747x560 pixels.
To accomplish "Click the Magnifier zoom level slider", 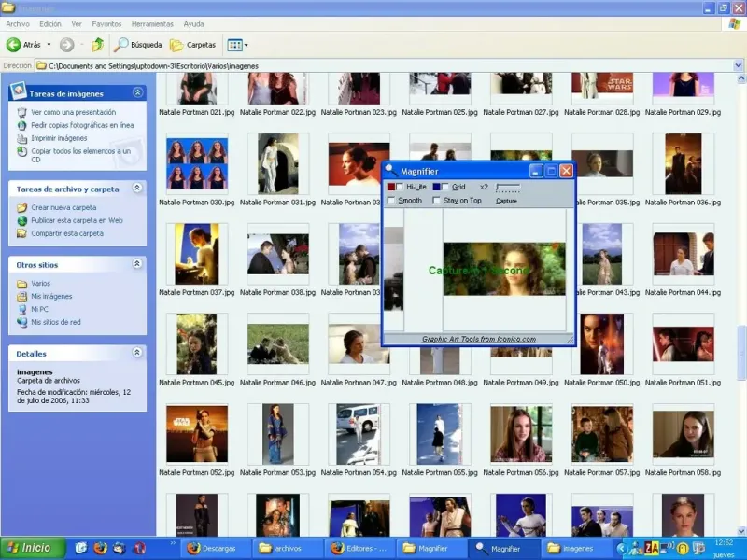I will click(508, 188).
